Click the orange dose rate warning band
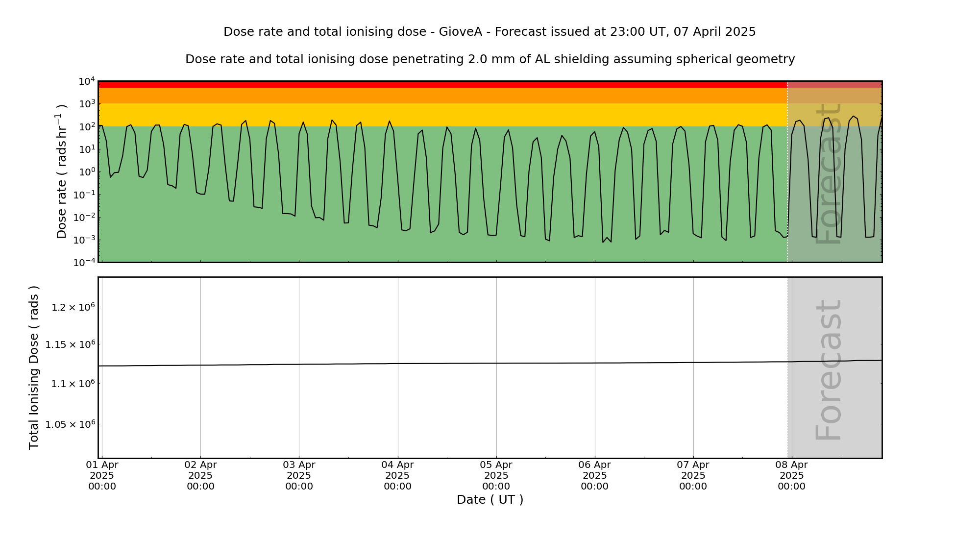The image size is (980, 539). point(441,96)
